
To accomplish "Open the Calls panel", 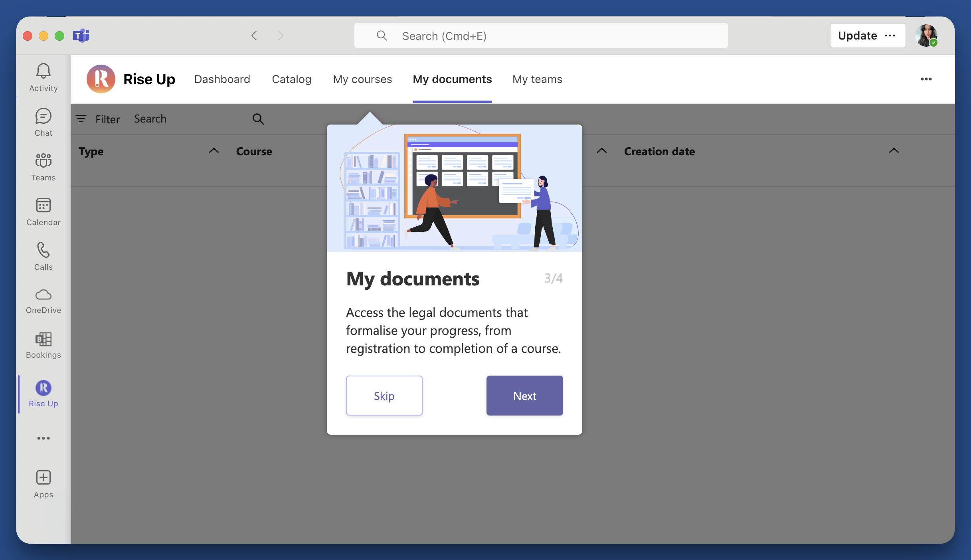I will pos(43,256).
